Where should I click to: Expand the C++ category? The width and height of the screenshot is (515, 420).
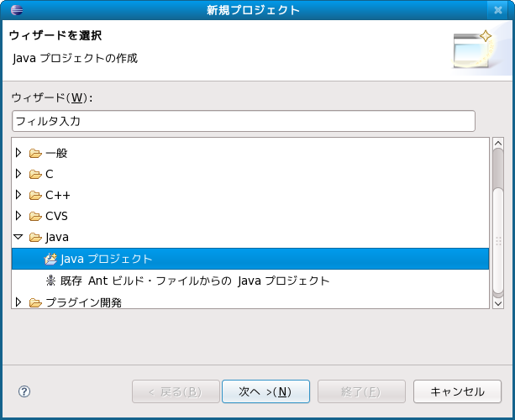pyautogui.click(x=18, y=195)
